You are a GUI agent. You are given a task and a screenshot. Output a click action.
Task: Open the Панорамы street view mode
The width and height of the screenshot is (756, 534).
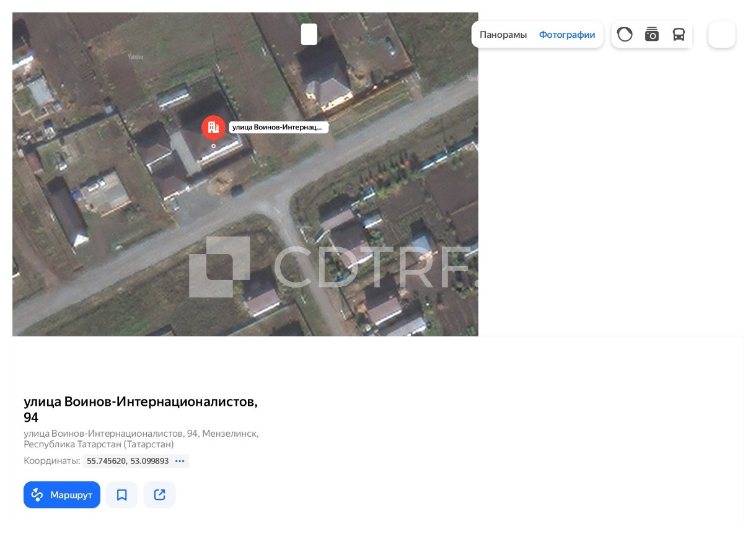[x=503, y=35]
